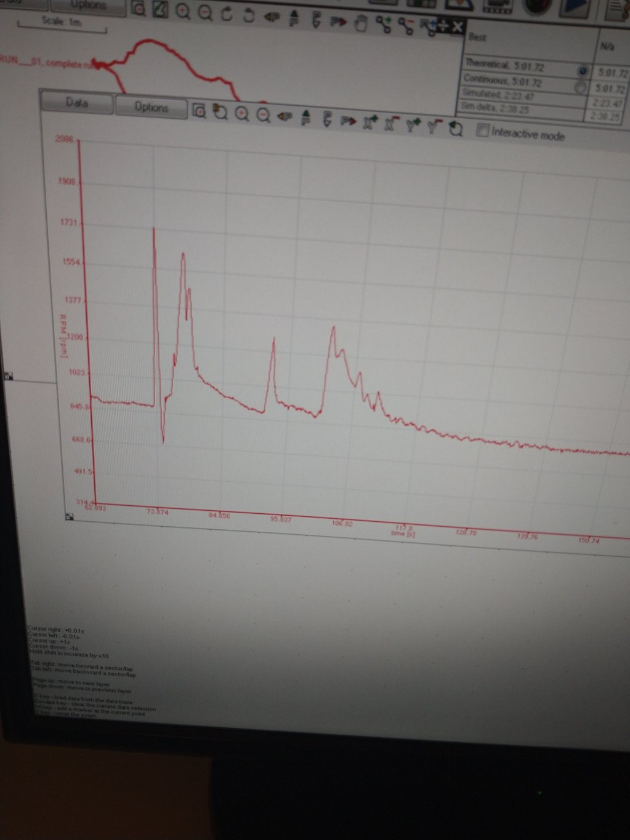Viewport: 630px width, 840px height.
Task: Shrink X axis with the X-minus icon
Action: pyautogui.click(x=391, y=124)
